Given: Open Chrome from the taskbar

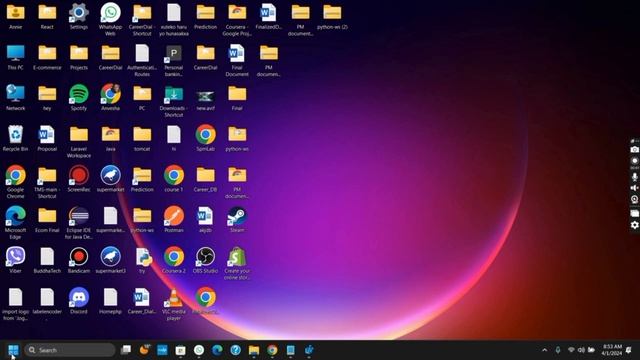Looking at the screenshot, I should (272, 350).
